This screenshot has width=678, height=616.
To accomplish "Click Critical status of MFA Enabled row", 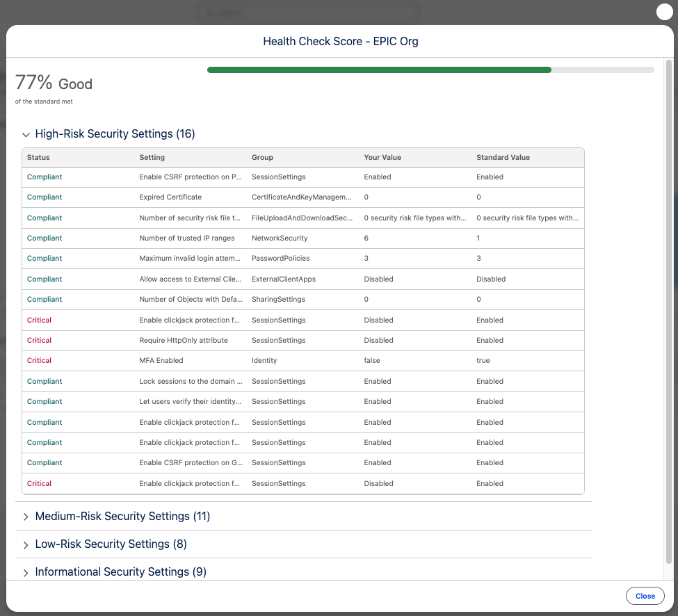I will click(x=39, y=360).
